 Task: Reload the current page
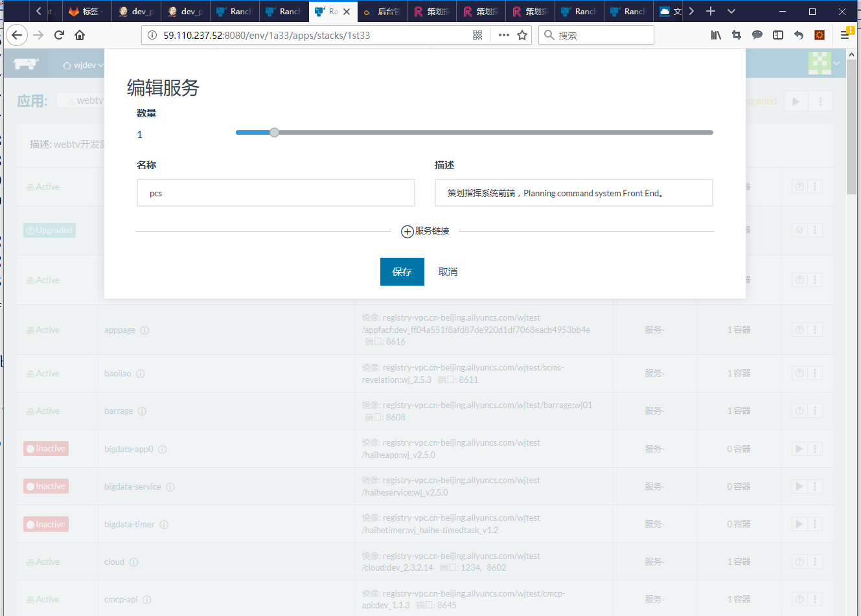(x=60, y=35)
